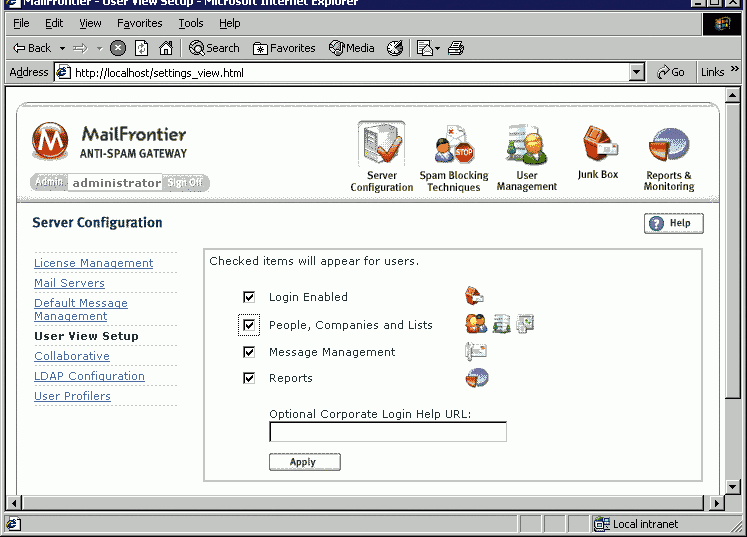The image size is (747, 537).
Task: Open the browser Help menu
Action: click(x=230, y=23)
